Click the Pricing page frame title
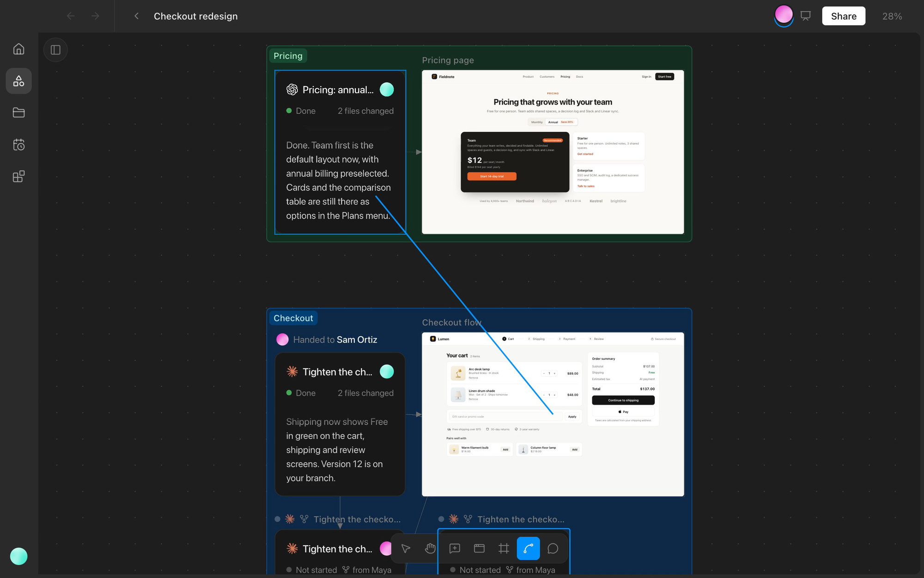Image resolution: width=924 pixels, height=578 pixels. (x=448, y=60)
